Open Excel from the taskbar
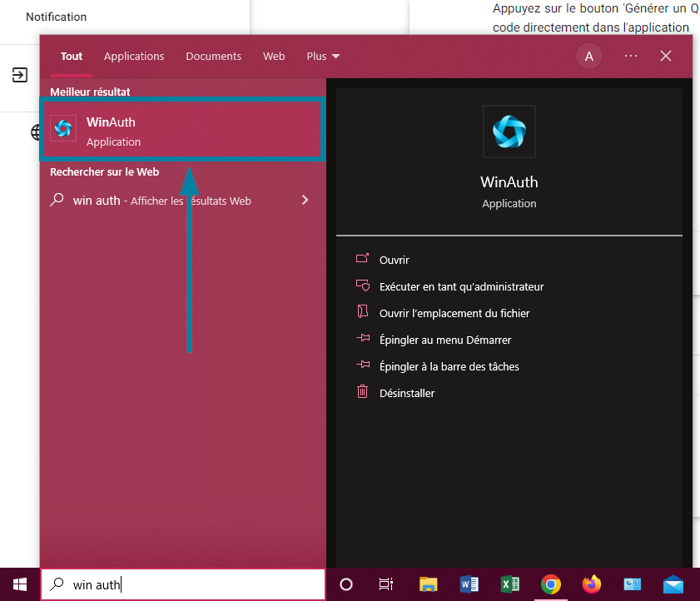The height and width of the screenshot is (601, 700). click(509, 584)
